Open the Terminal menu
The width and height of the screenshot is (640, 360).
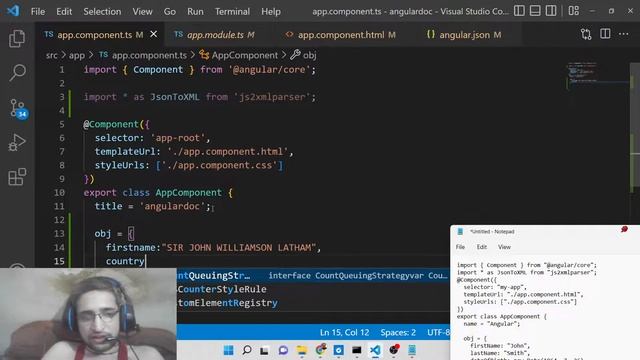(x=232, y=11)
